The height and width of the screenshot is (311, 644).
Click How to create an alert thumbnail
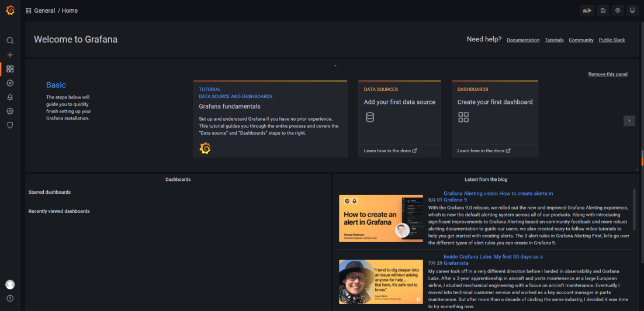381,218
